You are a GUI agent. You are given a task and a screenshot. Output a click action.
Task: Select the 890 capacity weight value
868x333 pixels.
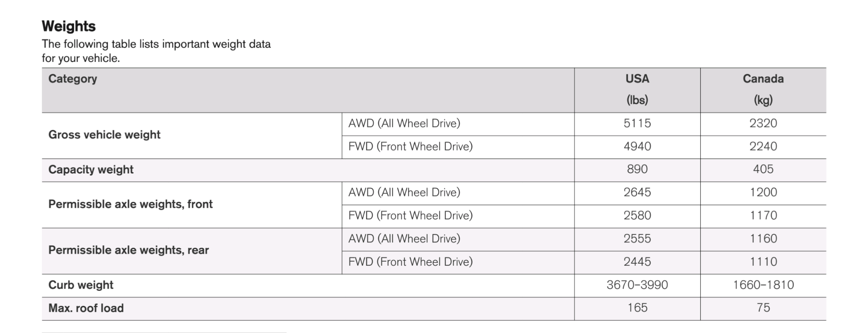click(637, 169)
